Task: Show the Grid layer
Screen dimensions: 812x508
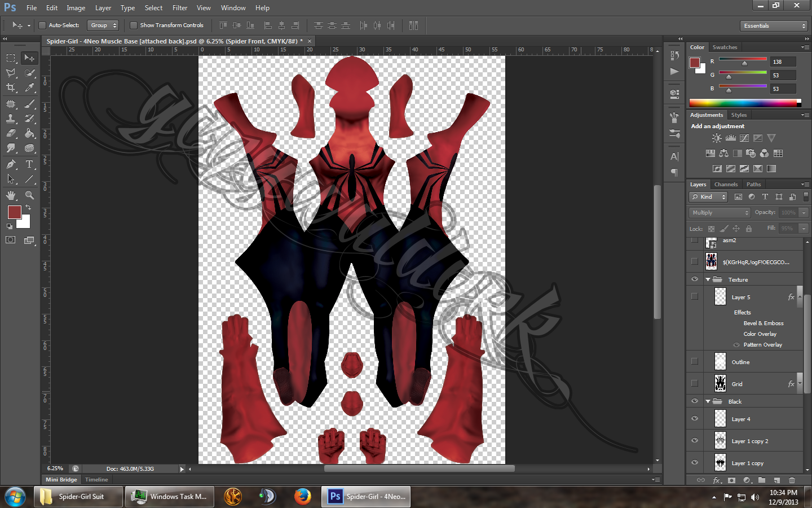Action: click(x=695, y=383)
